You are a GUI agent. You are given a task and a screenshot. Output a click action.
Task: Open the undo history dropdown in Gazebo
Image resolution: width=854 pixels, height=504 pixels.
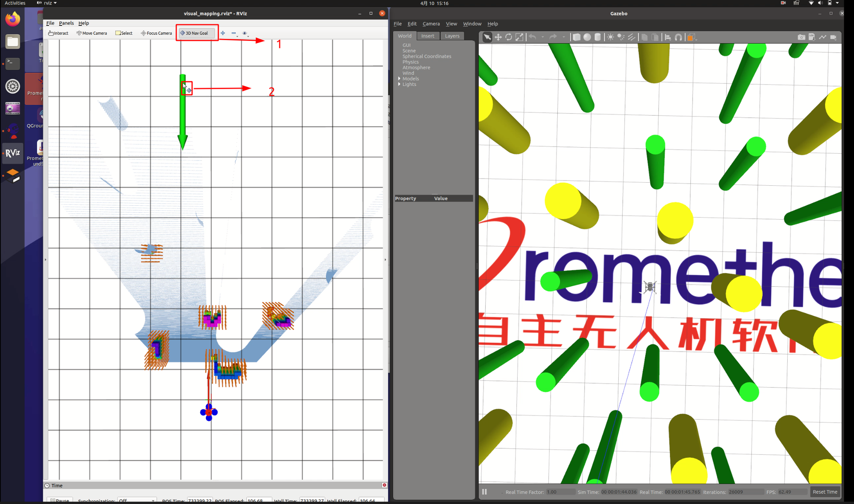542,37
